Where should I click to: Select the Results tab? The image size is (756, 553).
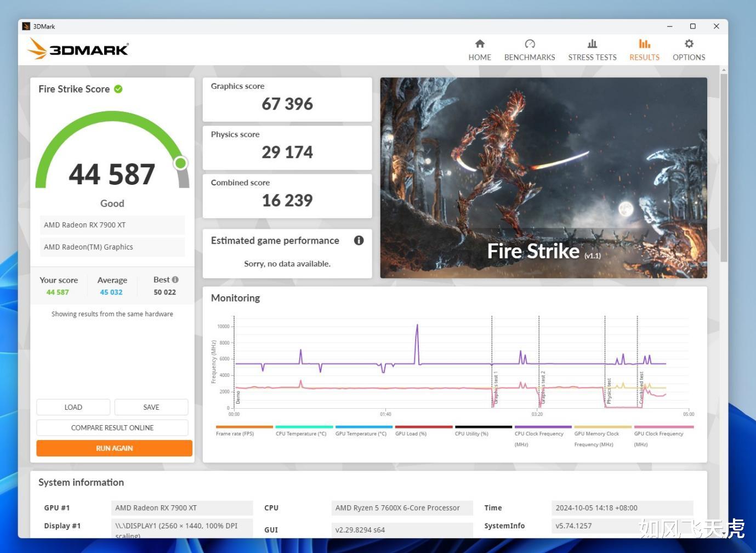pos(644,50)
